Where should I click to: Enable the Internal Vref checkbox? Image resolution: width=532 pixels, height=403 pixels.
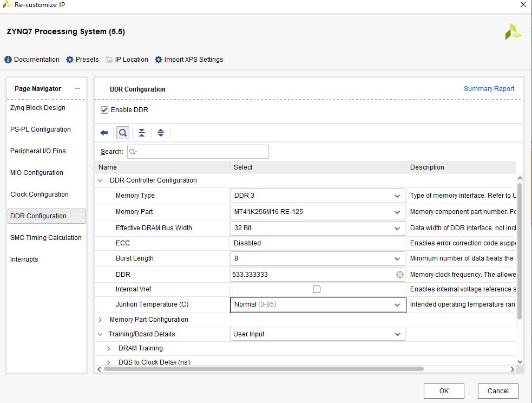(x=317, y=289)
